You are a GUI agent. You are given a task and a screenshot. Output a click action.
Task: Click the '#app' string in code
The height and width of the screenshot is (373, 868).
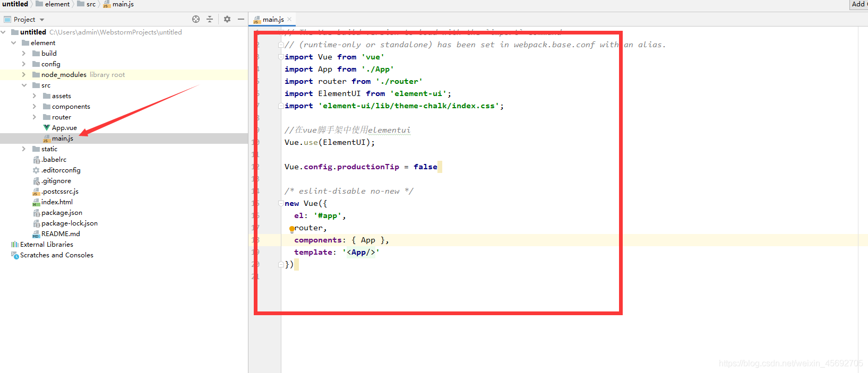328,216
